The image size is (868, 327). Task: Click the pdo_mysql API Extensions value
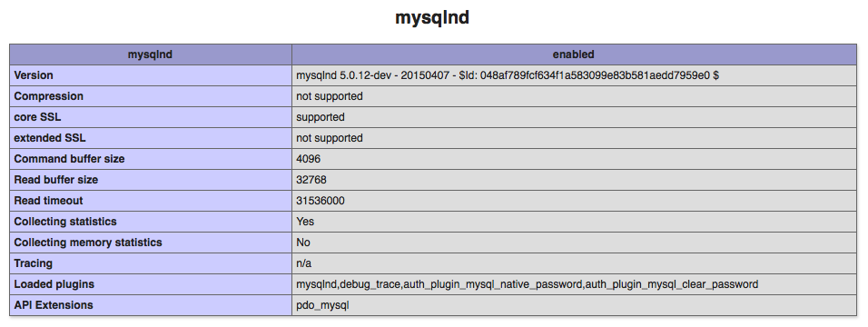coord(322,305)
